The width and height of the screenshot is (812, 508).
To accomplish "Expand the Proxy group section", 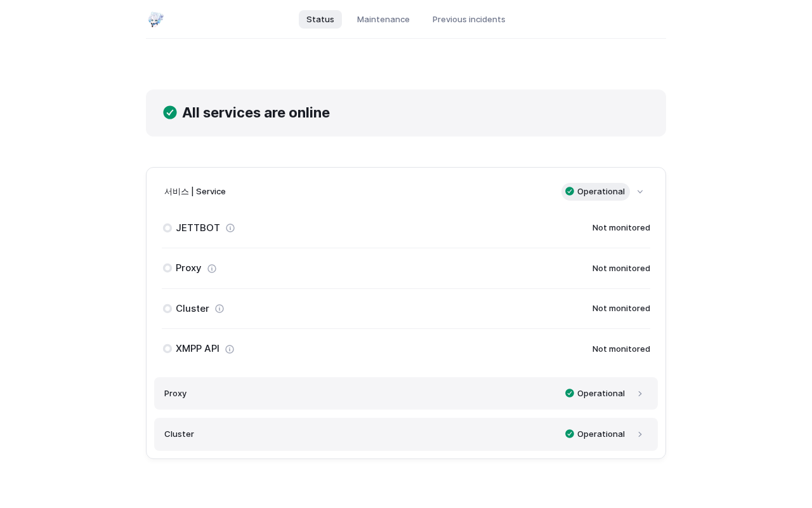I will click(x=640, y=394).
